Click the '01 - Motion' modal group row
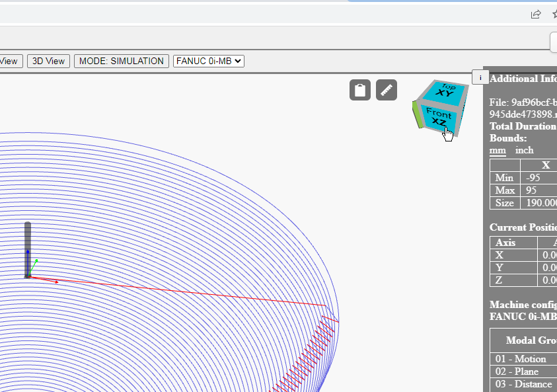 click(x=523, y=358)
